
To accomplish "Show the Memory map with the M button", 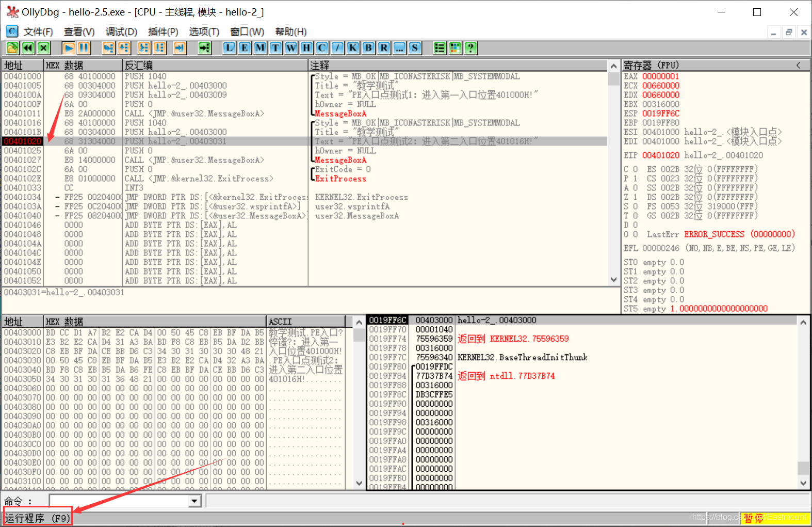I will click(260, 48).
